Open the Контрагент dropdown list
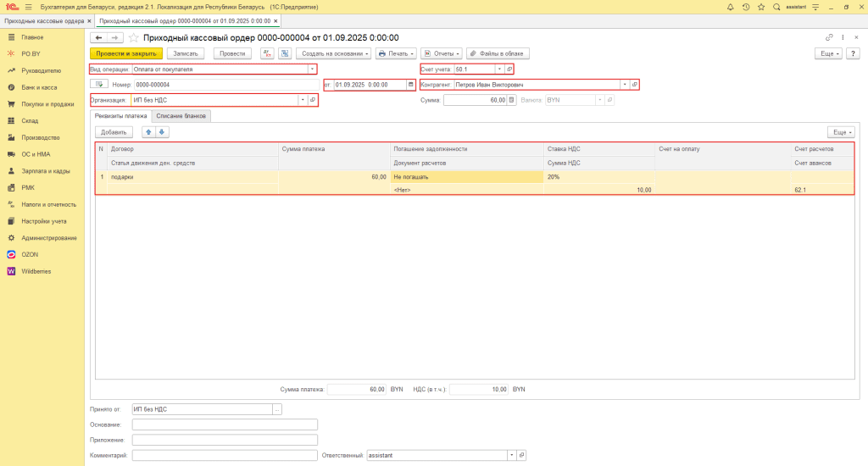 [x=625, y=85]
